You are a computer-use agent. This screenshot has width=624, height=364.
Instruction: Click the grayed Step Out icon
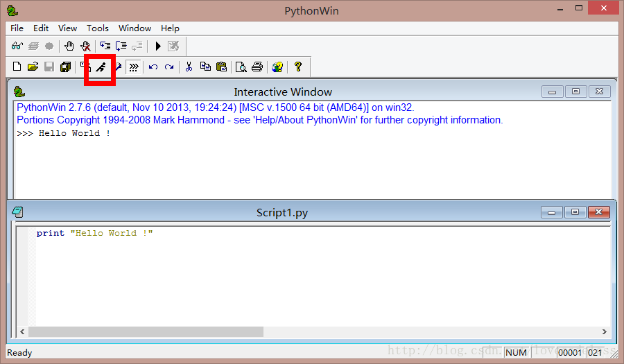(x=137, y=46)
